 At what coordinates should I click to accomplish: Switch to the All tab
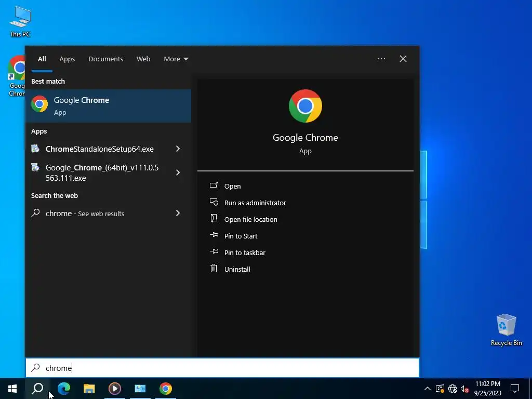(42, 59)
